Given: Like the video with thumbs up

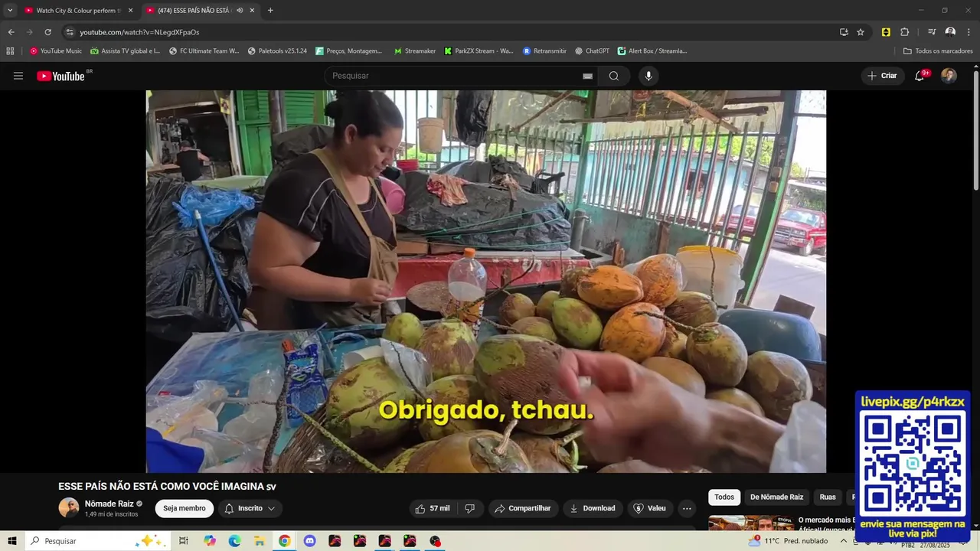Looking at the screenshot, I should (x=432, y=508).
